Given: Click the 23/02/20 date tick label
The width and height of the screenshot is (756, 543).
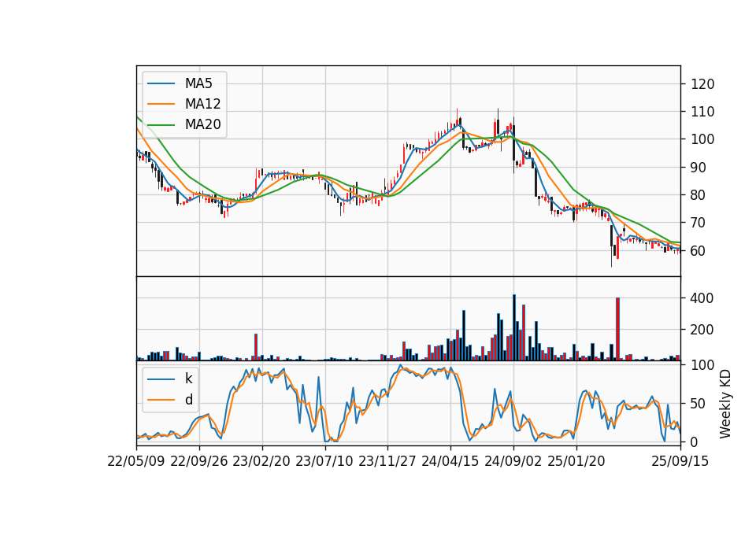Looking at the screenshot, I should [x=261, y=461].
